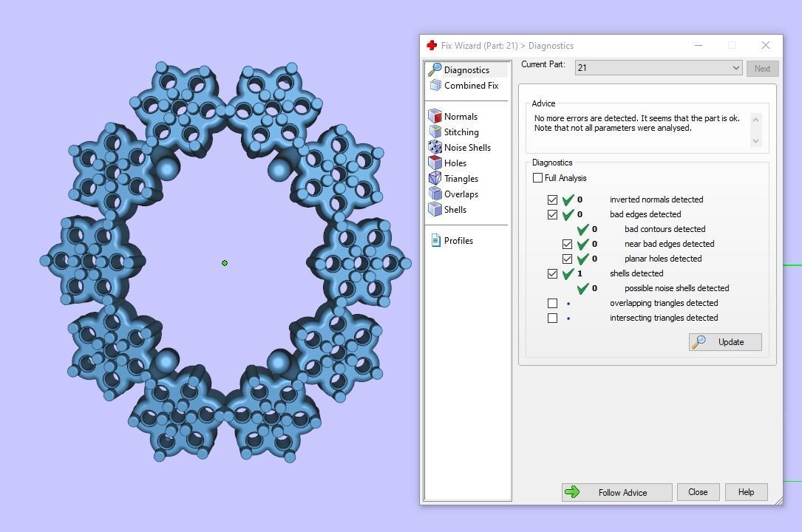This screenshot has height=532, width=802.
Task: Enable intersecting triangles detected checkbox
Action: [x=552, y=318]
